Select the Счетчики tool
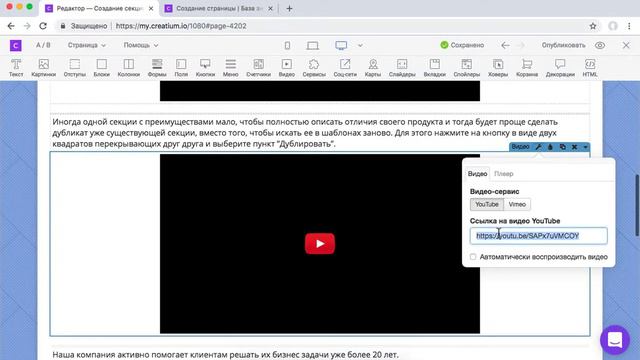The height and width of the screenshot is (360, 640). tap(258, 68)
